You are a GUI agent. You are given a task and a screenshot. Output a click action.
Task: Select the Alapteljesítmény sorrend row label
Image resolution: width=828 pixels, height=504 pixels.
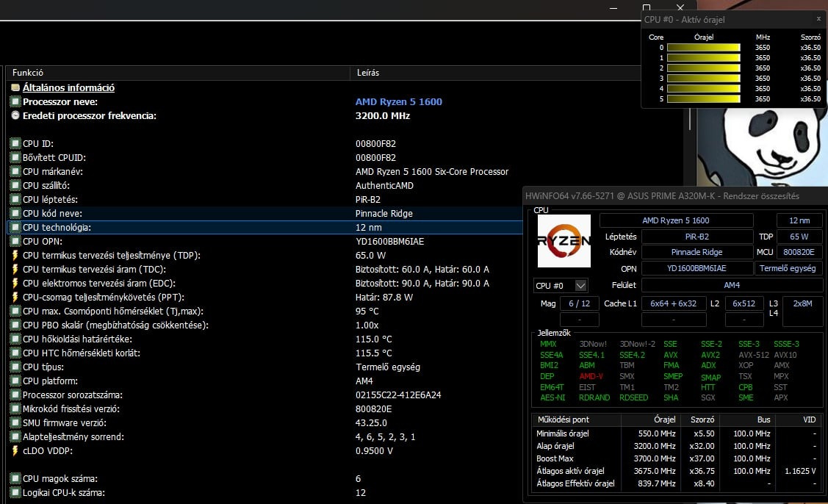click(x=73, y=437)
